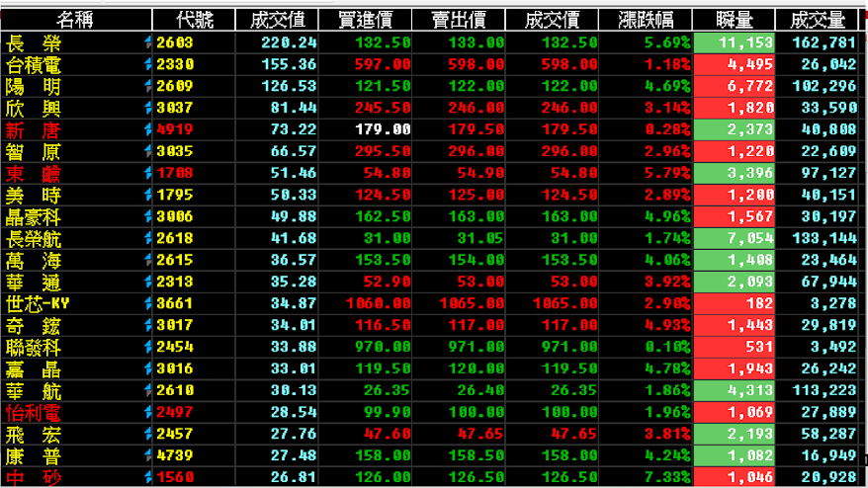
Task: Click the lightning icon beside 華航
Action: pos(148,390)
